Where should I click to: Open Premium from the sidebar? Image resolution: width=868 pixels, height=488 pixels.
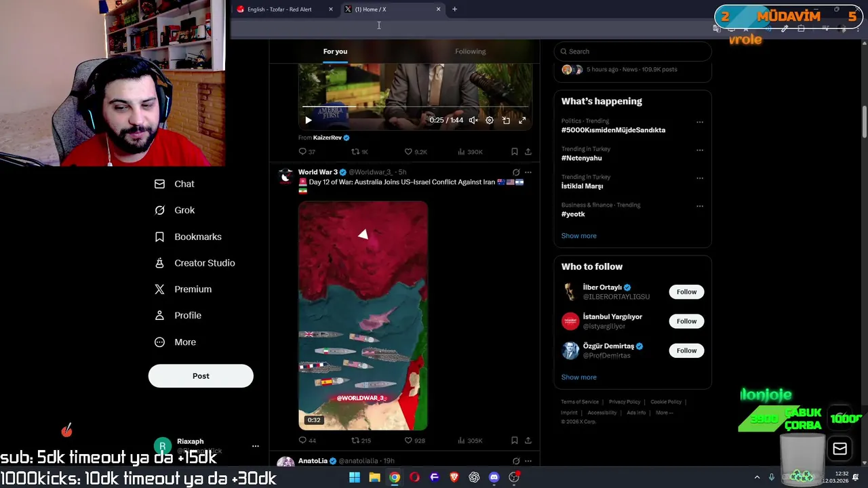(x=183, y=289)
